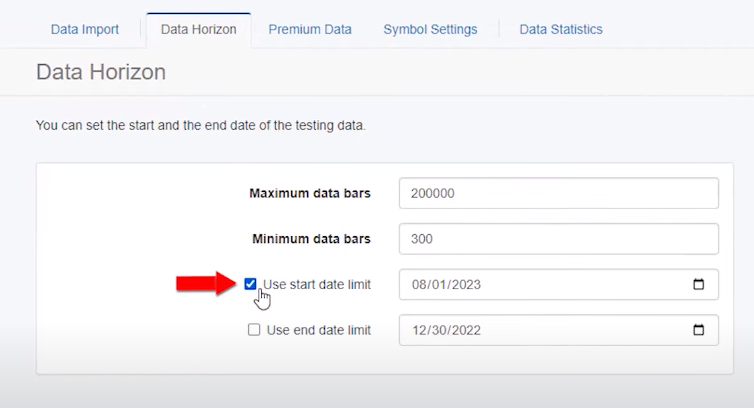The height and width of the screenshot is (408, 754).
Task: Select the Data Horizon tab
Action: tap(198, 29)
